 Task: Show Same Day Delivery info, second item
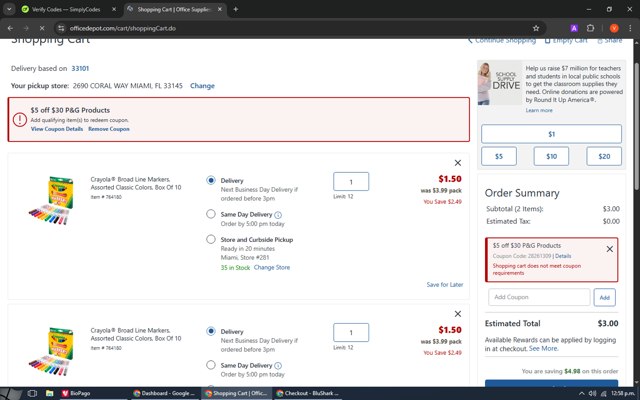278,366
